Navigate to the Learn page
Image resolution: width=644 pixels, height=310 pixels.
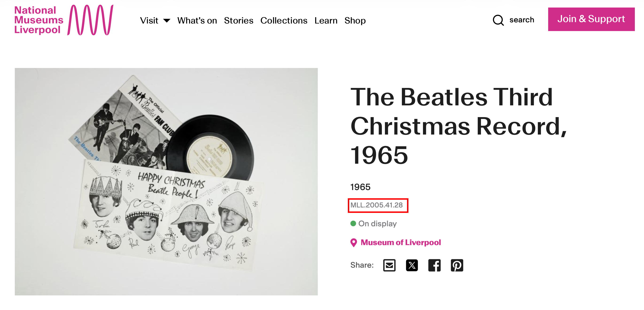[x=326, y=20]
